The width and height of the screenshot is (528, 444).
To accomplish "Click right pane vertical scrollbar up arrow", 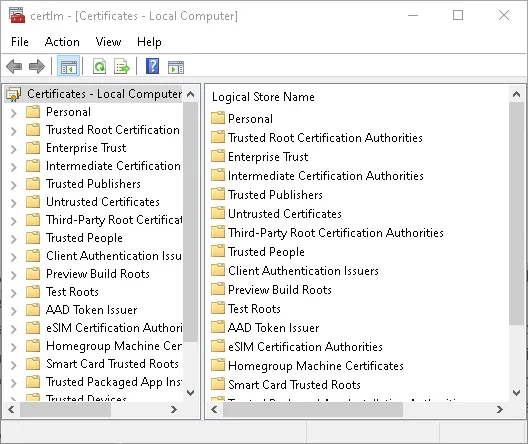I will coord(516,95).
